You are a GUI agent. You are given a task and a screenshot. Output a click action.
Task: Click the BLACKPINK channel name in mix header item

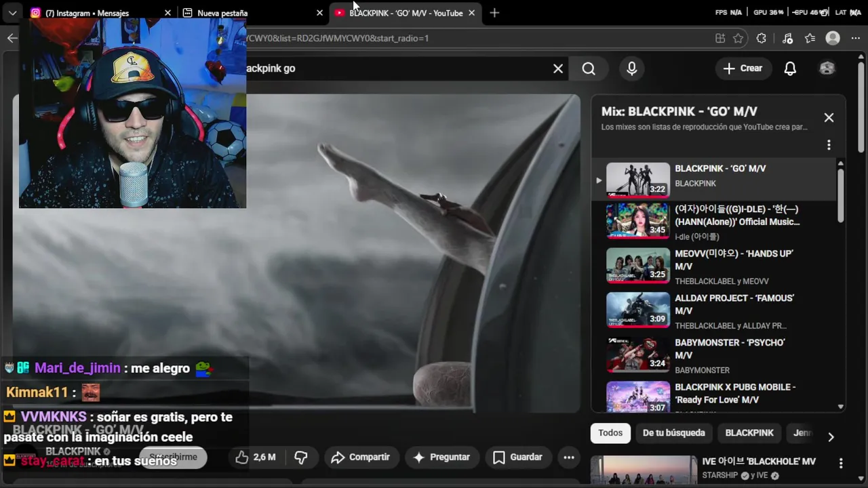click(695, 184)
